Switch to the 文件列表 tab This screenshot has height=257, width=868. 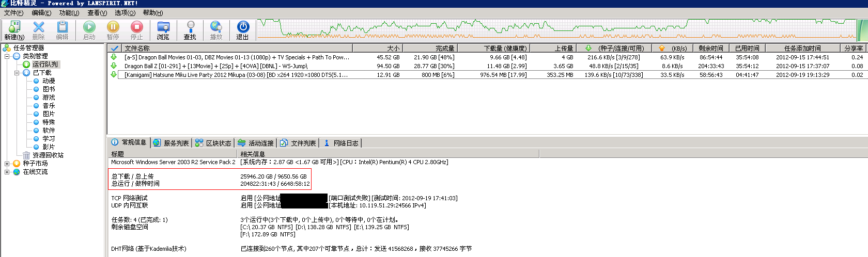[x=298, y=143]
